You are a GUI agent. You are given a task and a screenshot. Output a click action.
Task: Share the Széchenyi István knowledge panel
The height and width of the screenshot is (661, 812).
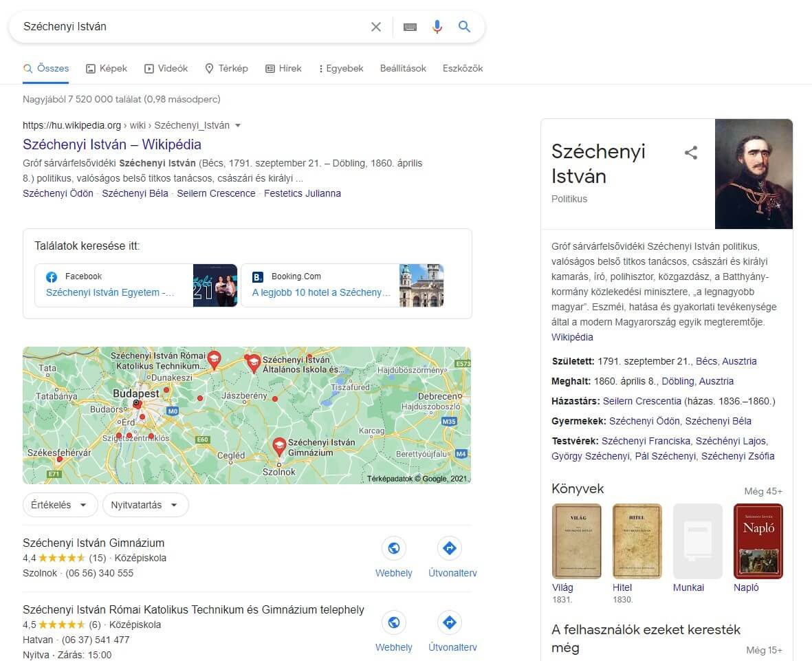[x=691, y=153]
